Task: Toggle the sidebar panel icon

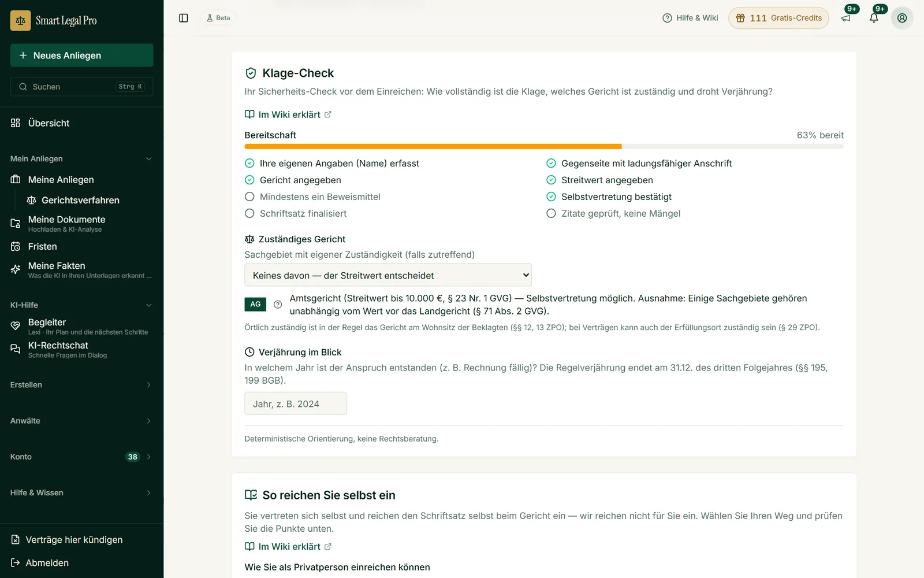Action: (184, 18)
